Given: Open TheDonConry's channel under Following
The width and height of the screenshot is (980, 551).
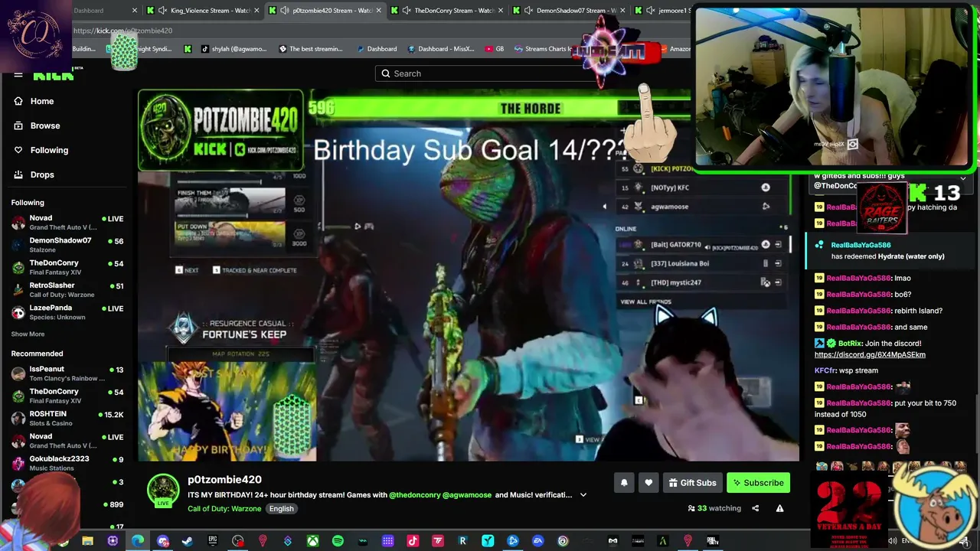Looking at the screenshot, I should click(x=67, y=267).
